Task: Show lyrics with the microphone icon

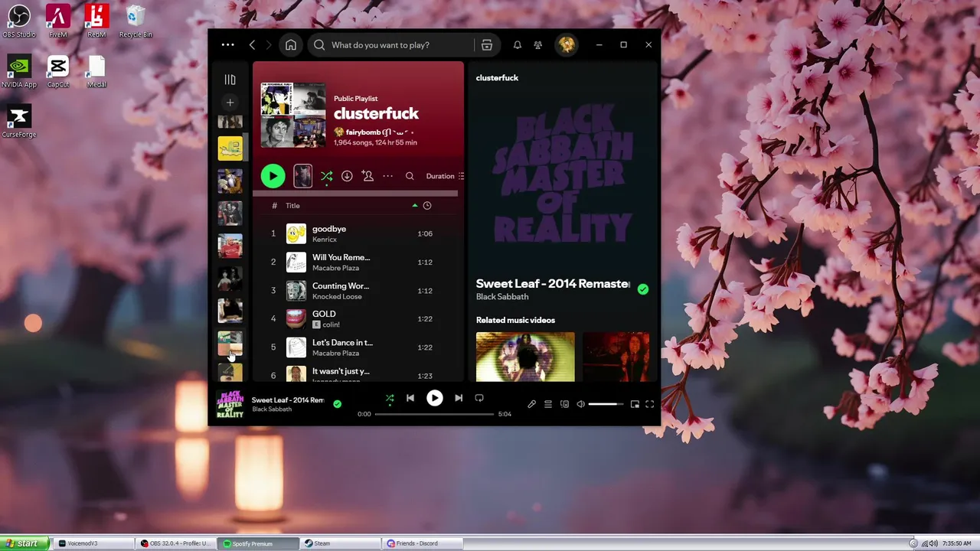Action: click(x=531, y=404)
